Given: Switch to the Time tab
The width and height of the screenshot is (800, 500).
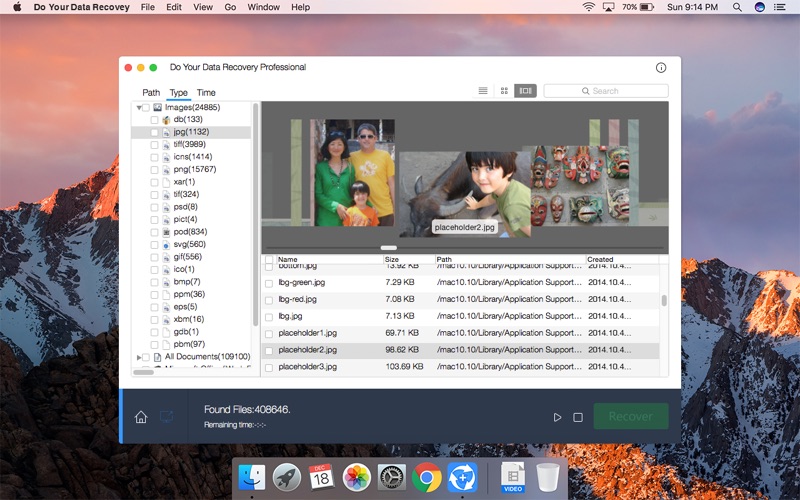Looking at the screenshot, I should pos(206,92).
